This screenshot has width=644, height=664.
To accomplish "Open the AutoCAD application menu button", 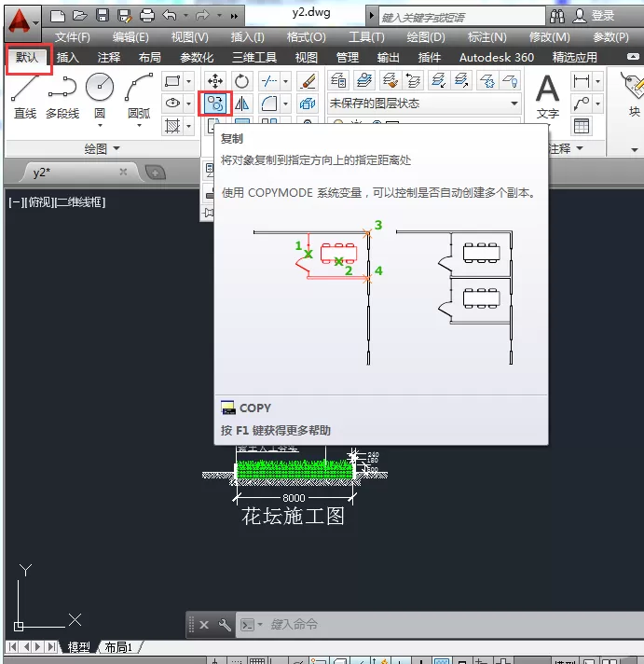I will (x=23, y=22).
